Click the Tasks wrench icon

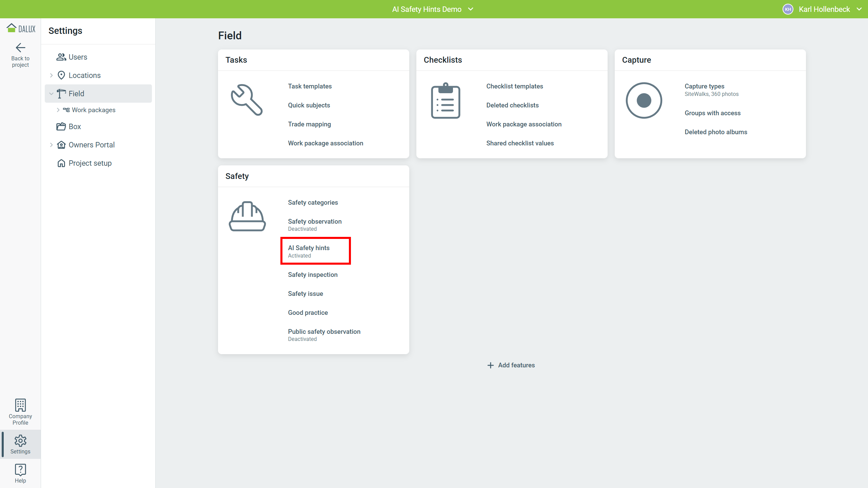pyautogui.click(x=246, y=100)
